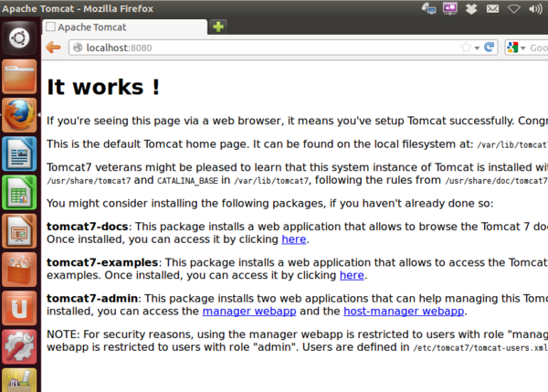The image size is (548, 392).
Task: Click the Google search engine icon
Action: coord(512,48)
